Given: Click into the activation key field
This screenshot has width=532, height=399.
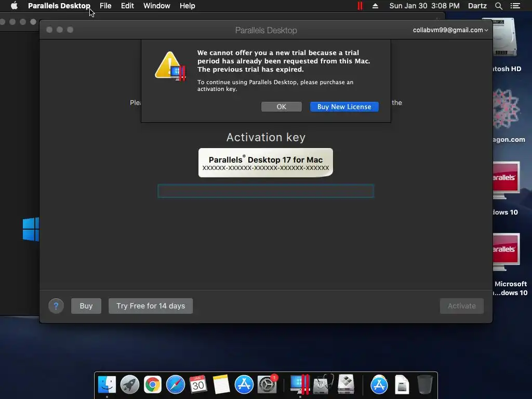Looking at the screenshot, I should 265,191.
